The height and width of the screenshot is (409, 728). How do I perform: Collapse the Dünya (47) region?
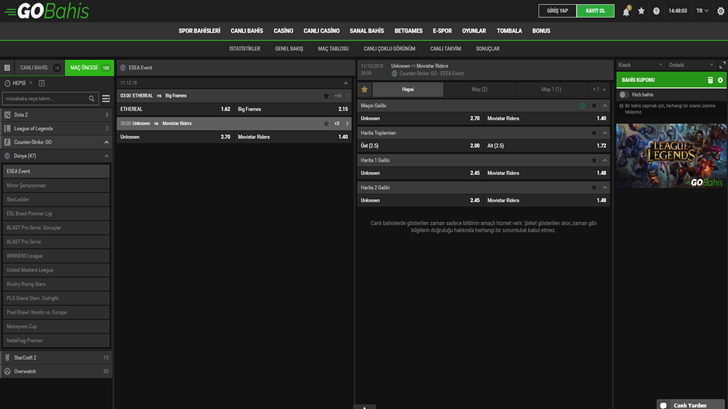pos(106,156)
